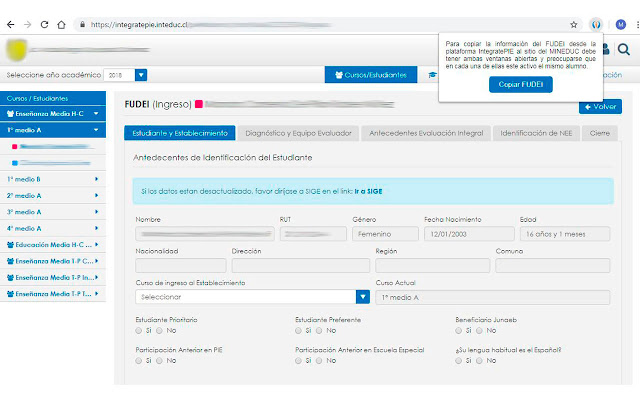Open the academic year dropdown
This screenshot has width=640, height=400.
pyautogui.click(x=141, y=75)
